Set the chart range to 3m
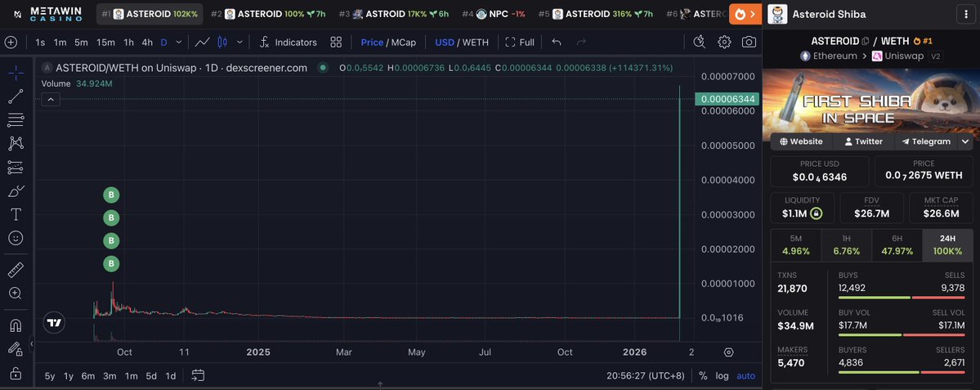The width and height of the screenshot is (980, 390). click(x=110, y=375)
